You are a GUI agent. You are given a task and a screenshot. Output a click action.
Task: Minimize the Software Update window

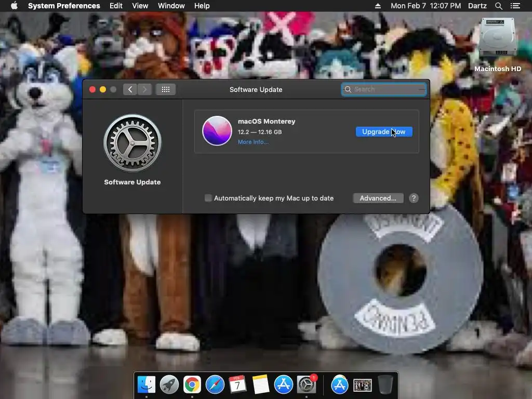point(103,89)
